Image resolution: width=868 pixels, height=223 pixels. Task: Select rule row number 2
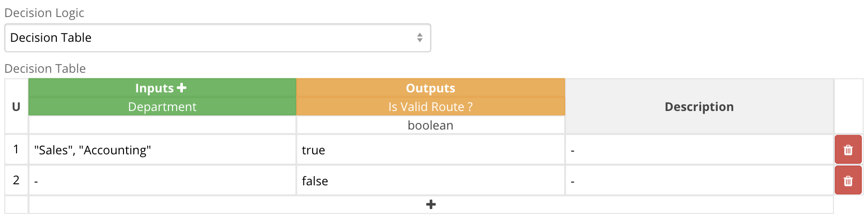(x=16, y=180)
